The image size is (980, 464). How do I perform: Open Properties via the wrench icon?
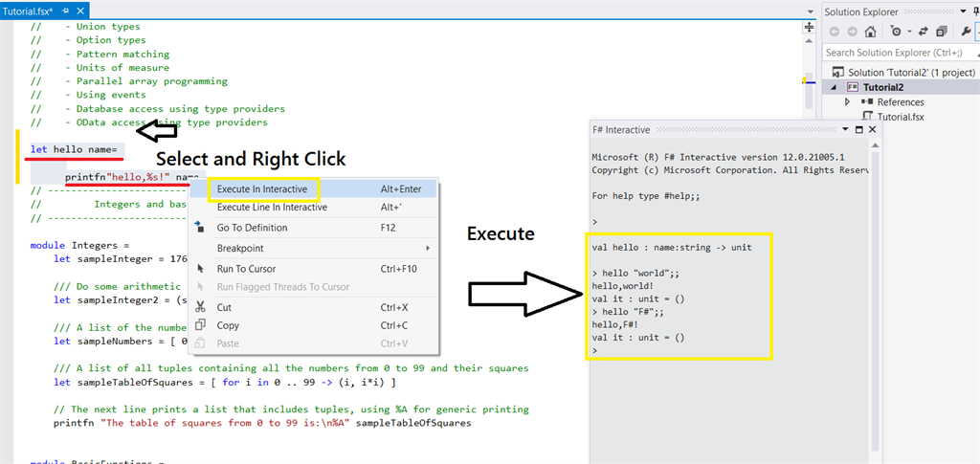(966, 32)
